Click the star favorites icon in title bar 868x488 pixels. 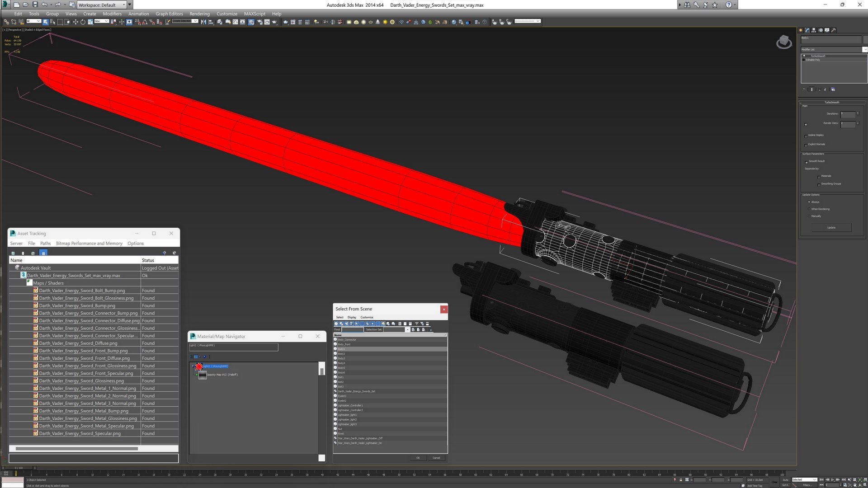point(715,5)
